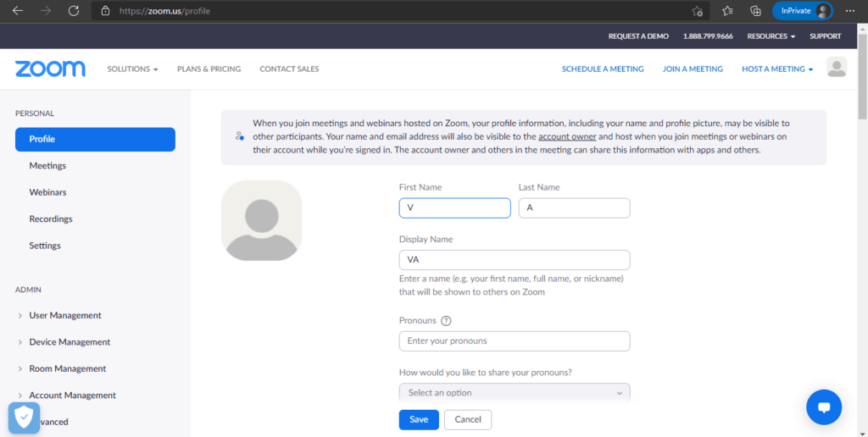Click Request a Demo link
Viewport: 868px width, 437px height.
click(x=638, y=36)
